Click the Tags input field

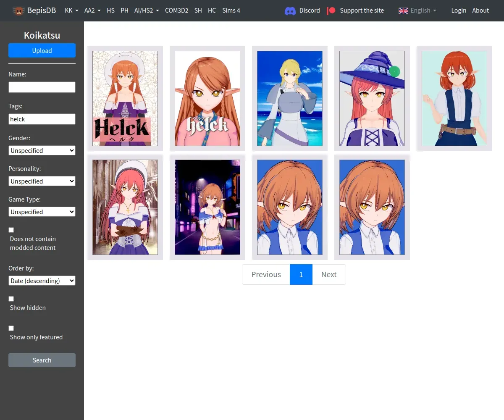click(42, 119)
